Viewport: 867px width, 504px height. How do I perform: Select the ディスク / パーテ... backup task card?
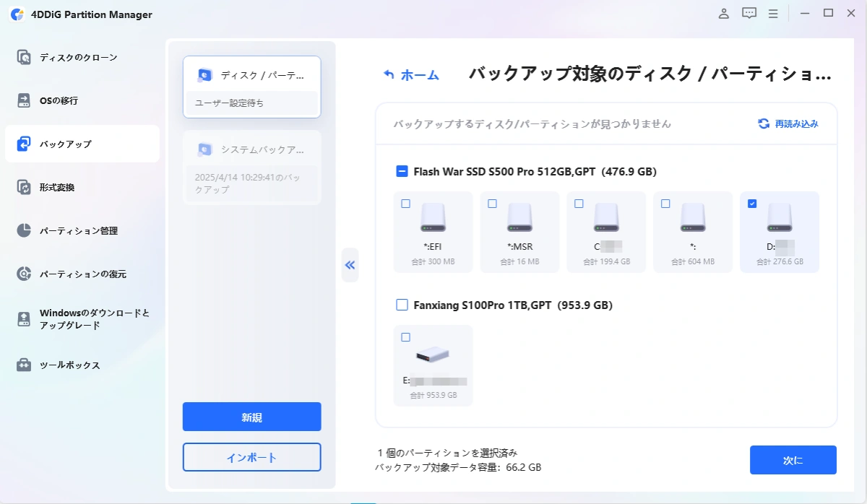(251, 87)
